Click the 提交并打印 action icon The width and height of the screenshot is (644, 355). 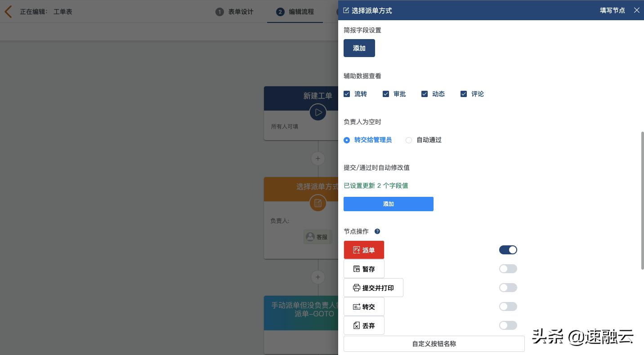[x=357, y=288]
